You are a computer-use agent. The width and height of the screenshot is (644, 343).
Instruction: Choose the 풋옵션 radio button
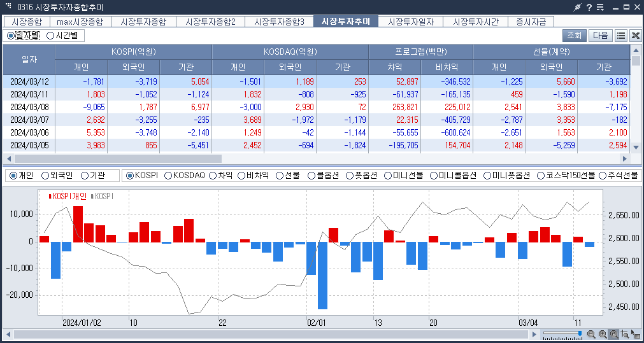point(362,176)
